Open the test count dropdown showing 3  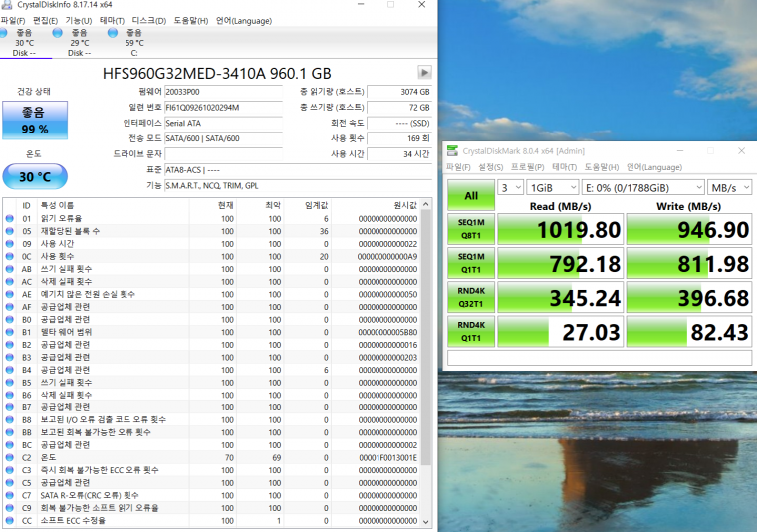[511, 187]
